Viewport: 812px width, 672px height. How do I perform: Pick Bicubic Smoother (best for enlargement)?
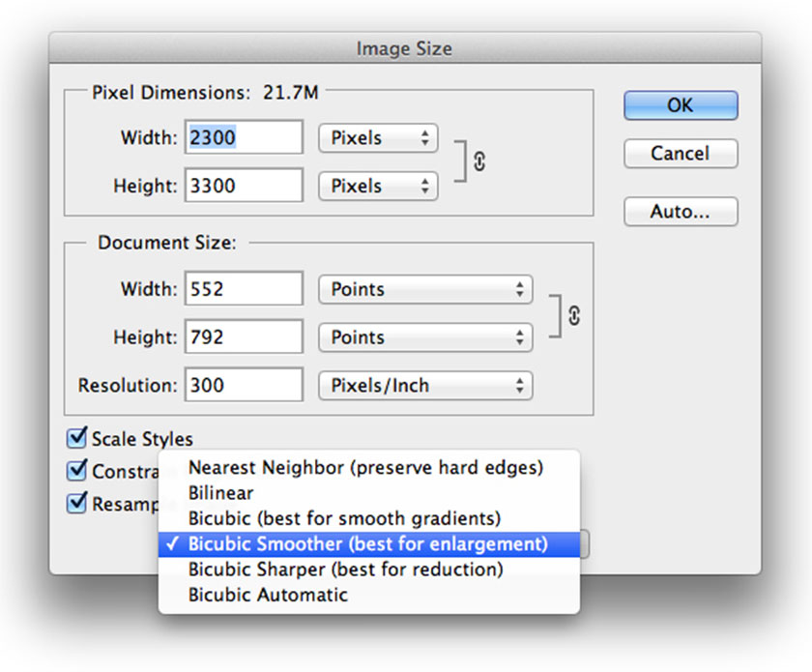pyautogui.click(x=367, y=543)
